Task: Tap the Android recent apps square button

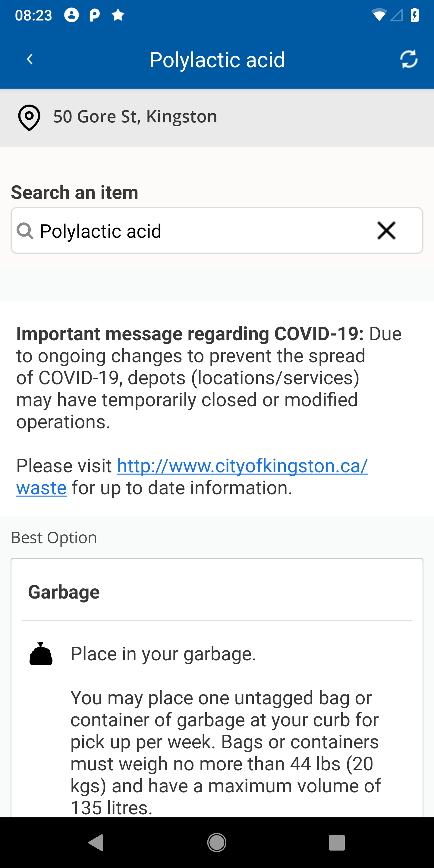Action: pos(337,842)
